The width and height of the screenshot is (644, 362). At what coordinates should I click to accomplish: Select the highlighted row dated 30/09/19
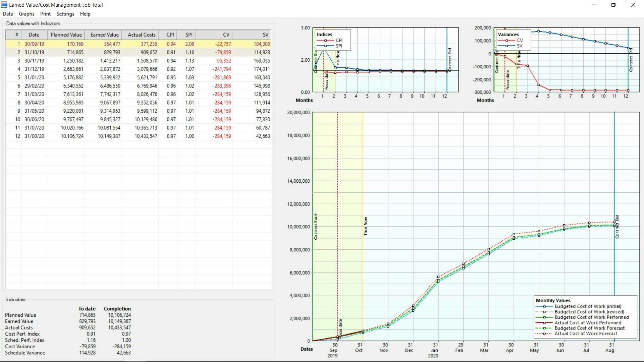point(101,44)
